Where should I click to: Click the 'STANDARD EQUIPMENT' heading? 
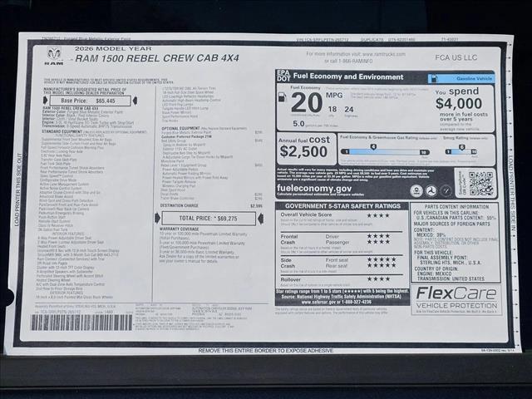(62, 131)
